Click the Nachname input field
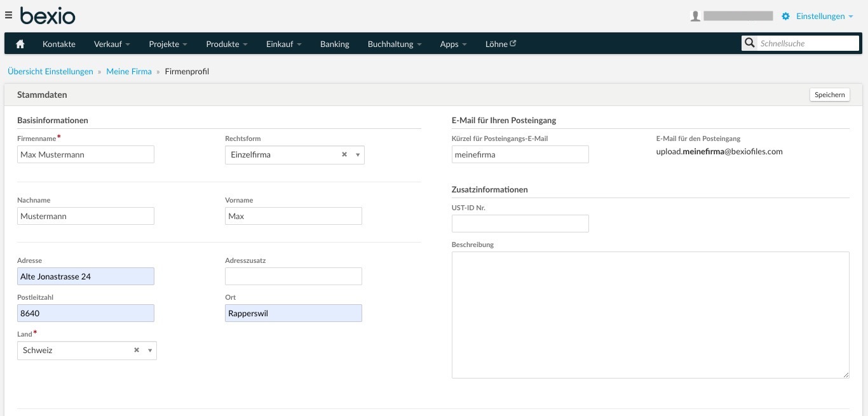This screenshot has height=416, width=868. click(x=86, y=216)
